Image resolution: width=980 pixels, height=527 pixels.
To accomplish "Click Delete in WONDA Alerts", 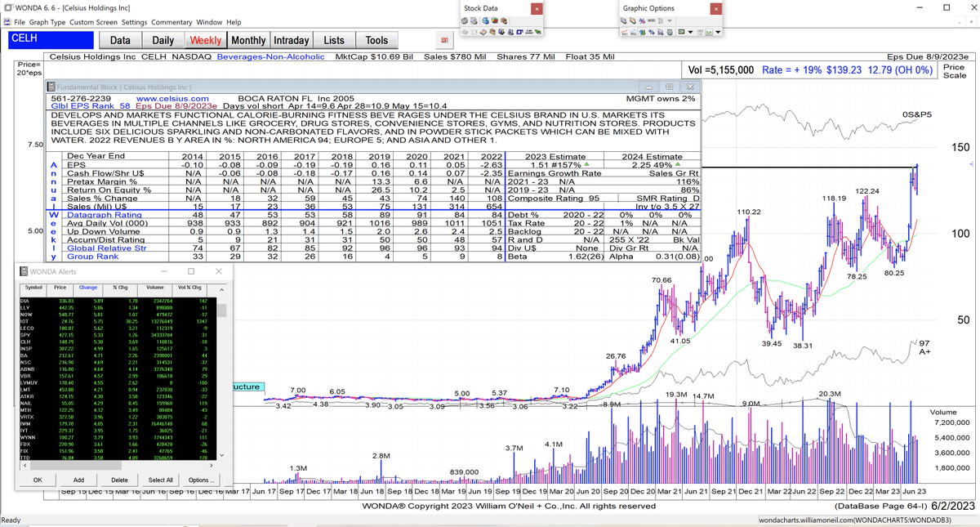I will 119,480.
